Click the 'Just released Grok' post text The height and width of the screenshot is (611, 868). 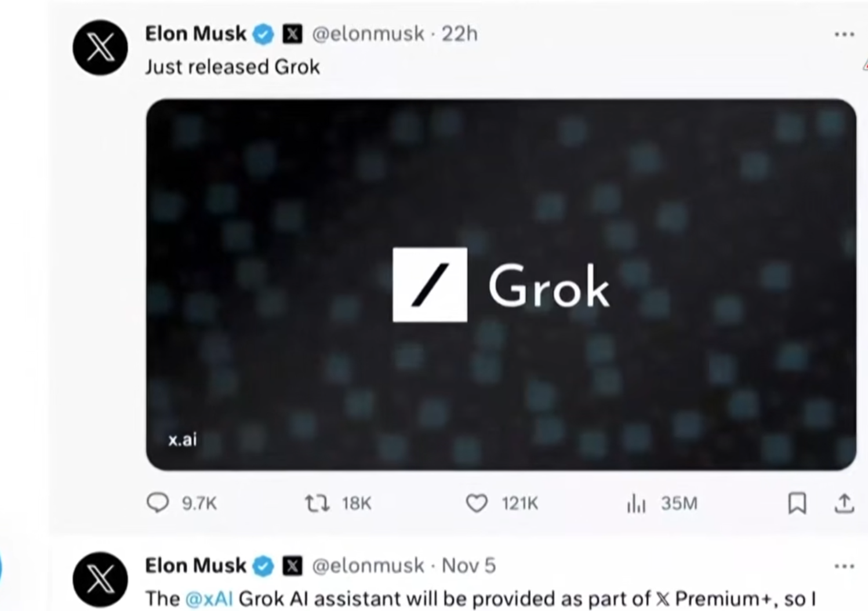[x=233, y=67]
